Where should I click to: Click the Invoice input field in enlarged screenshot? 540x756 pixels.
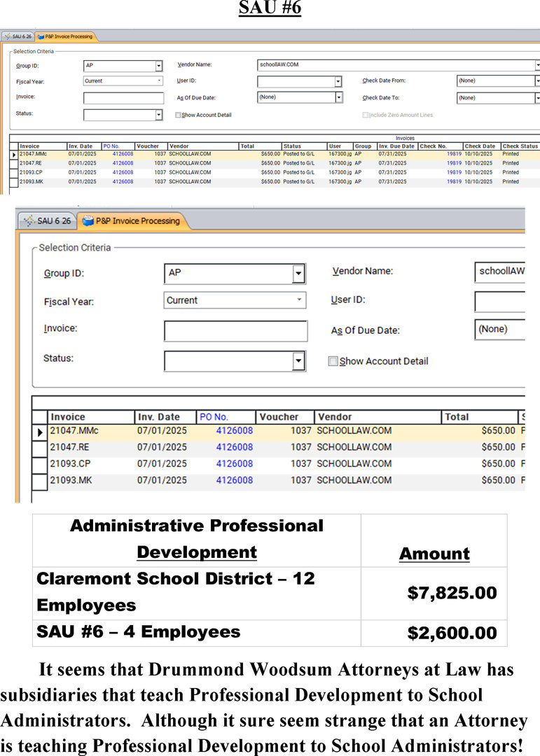pyautogui.click(x=235, y=331)
